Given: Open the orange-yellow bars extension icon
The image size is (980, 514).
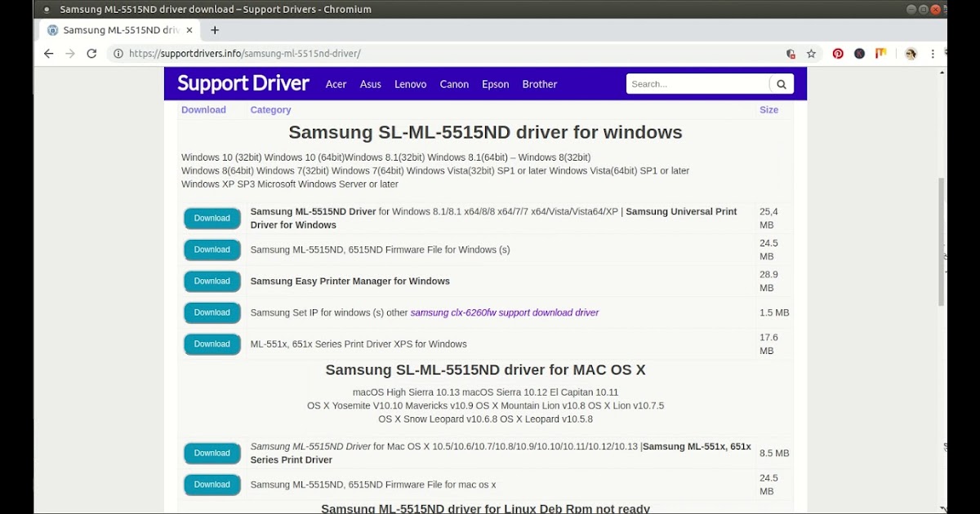Looking at the screenshot, I should pos(881,54).
